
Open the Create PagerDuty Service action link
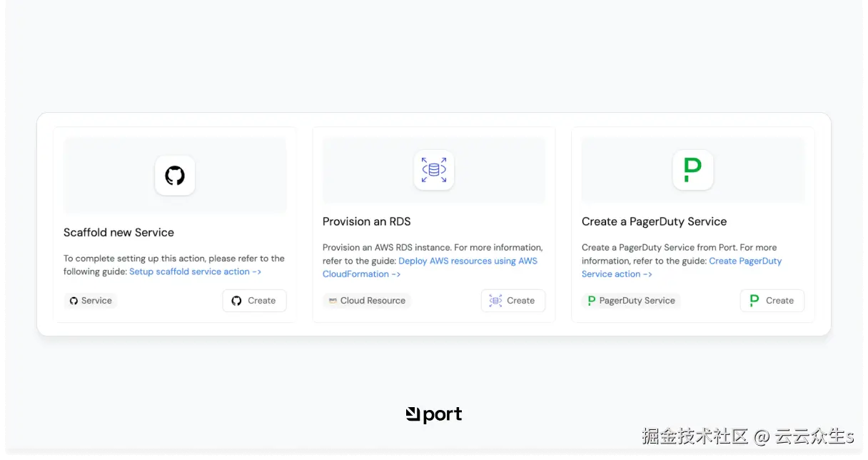tap(682, 267)
